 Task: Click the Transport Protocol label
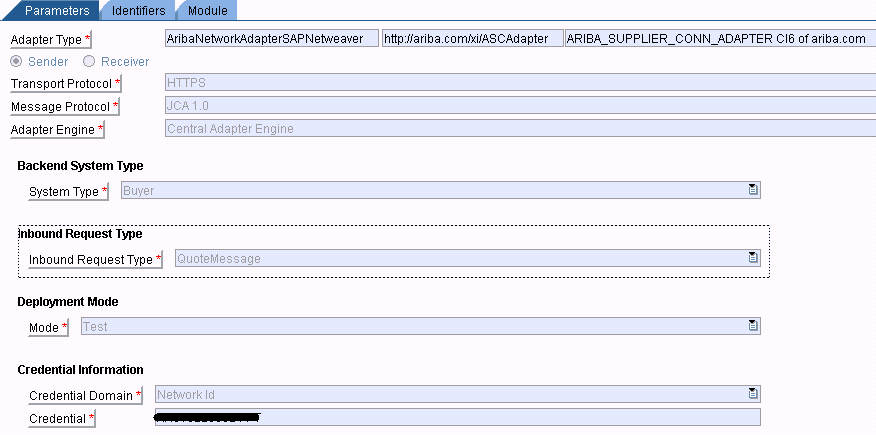coord(66,84)
